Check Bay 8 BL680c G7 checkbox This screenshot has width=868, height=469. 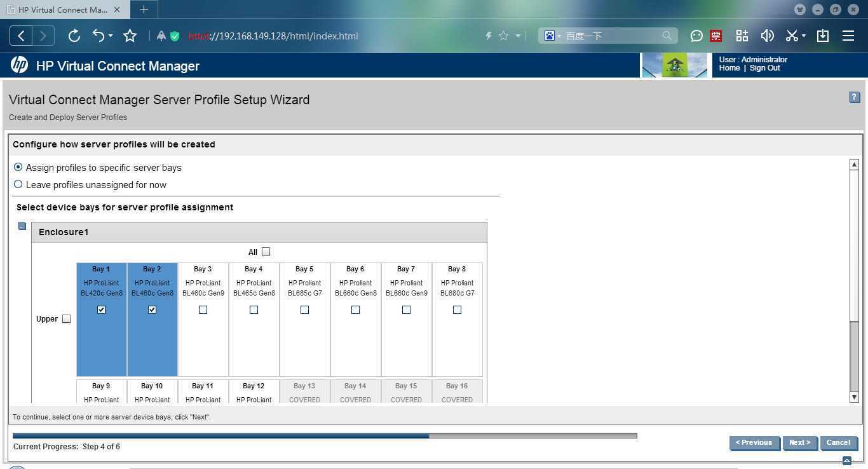click(x=457, y=310)
